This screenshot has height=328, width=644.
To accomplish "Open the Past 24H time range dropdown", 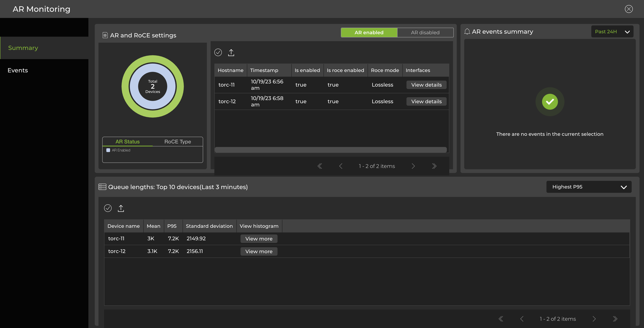I will click(x=612, y=31).
